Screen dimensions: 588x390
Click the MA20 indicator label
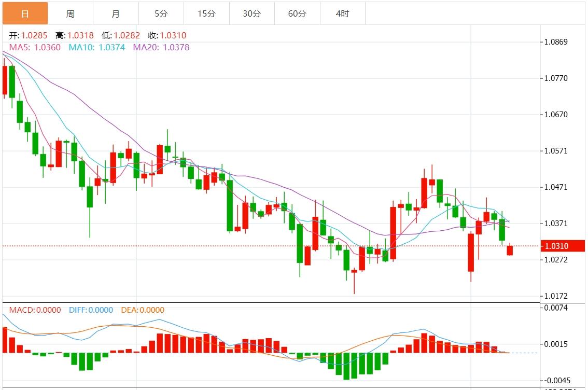(x=161, y=47)
